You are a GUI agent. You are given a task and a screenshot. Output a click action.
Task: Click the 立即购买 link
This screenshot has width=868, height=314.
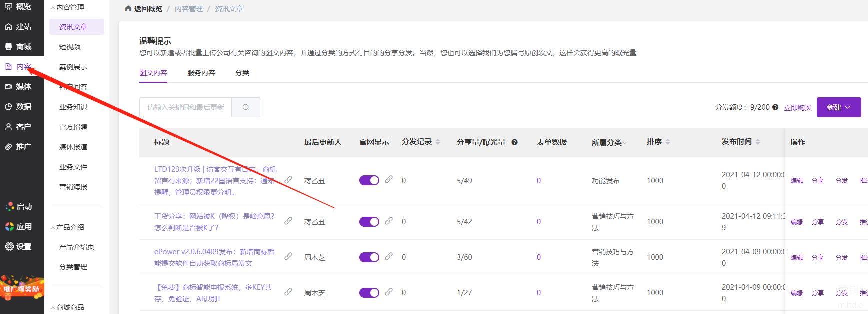[x=797, y=108]
